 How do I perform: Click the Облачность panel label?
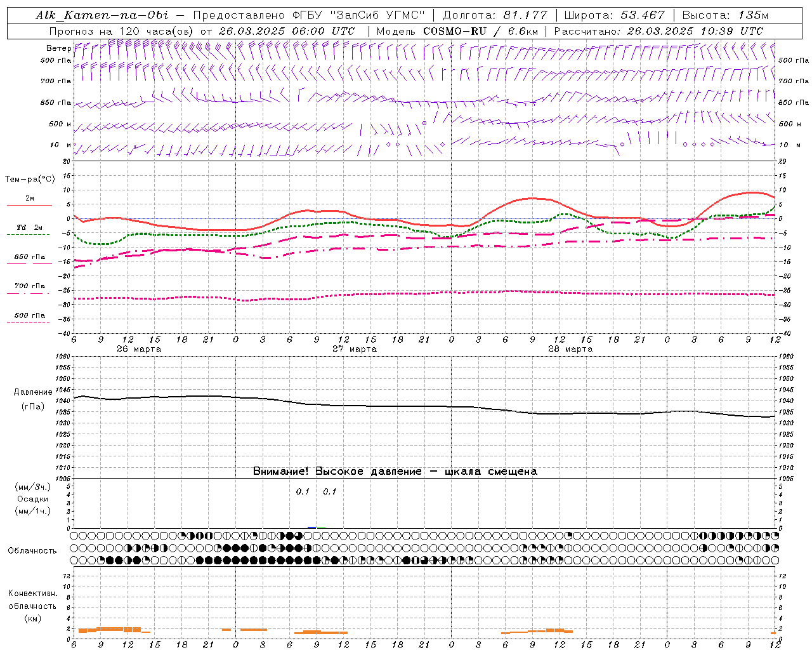tap(32, 551)
